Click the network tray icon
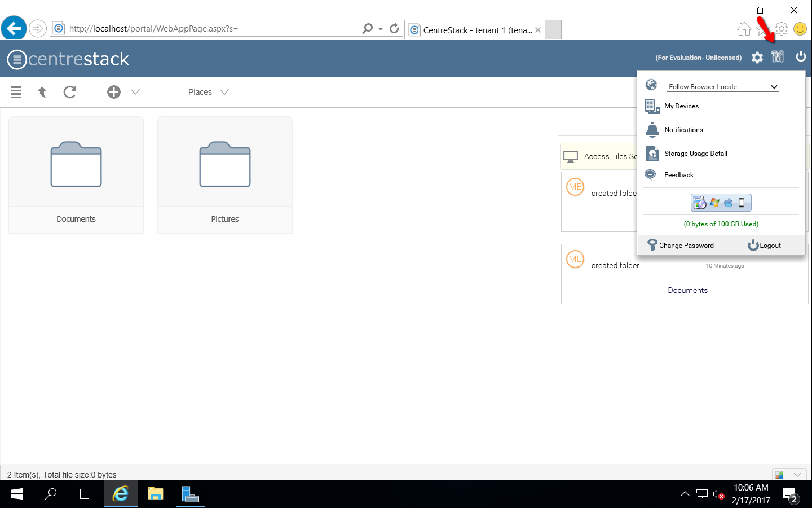Screen dimensions: 812x508 (702, 494)
